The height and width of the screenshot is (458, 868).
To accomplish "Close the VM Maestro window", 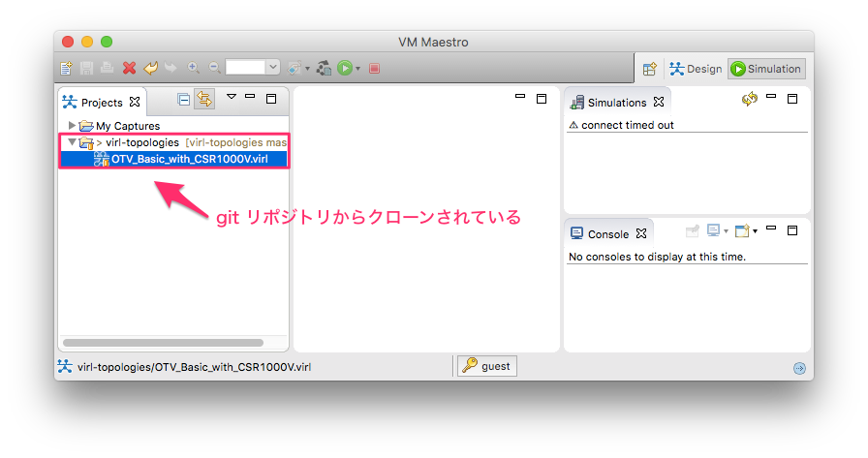I will click(68, 42).
